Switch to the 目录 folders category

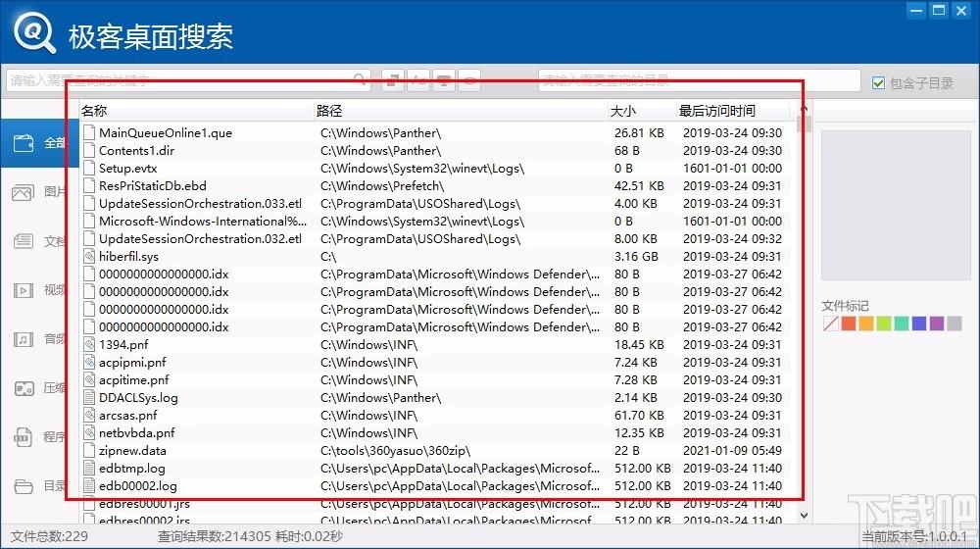tap(39, 486)
